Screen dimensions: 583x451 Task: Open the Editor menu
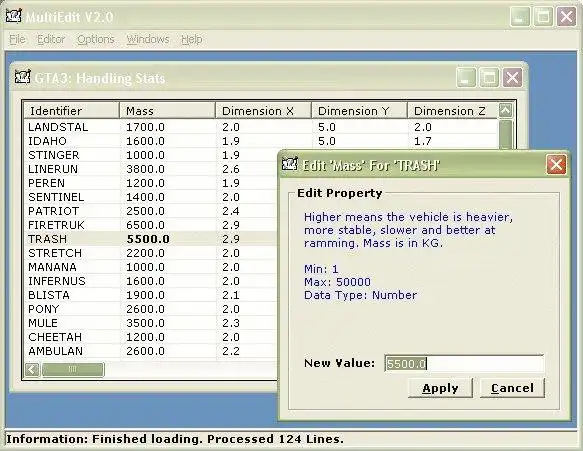pos(51,39)
